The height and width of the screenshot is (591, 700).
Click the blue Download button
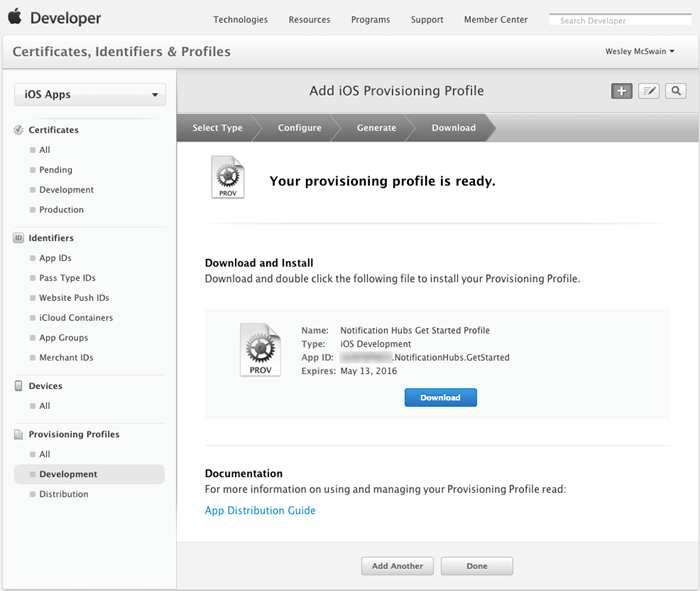coord(441,397)
